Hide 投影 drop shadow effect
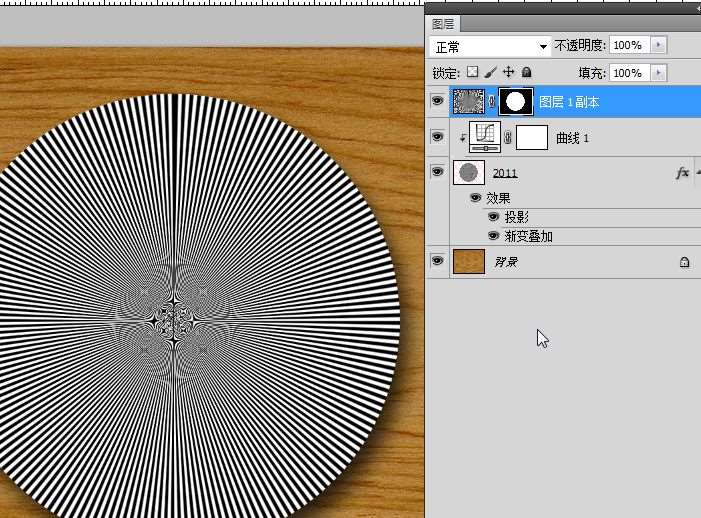The width and height of the screenshot is (701, 518). click(x=493, y=217)
